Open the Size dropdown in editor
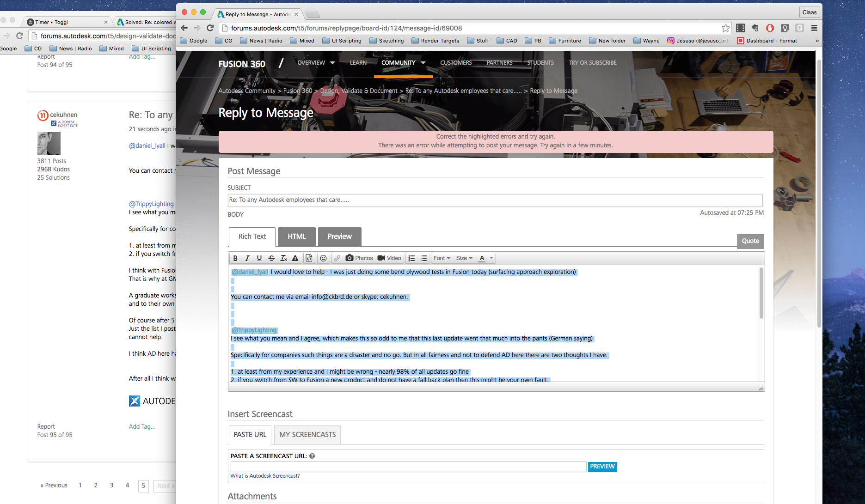The height and width of the screenshot is (504, 865). pyautogui.click(x=464, y=258)
